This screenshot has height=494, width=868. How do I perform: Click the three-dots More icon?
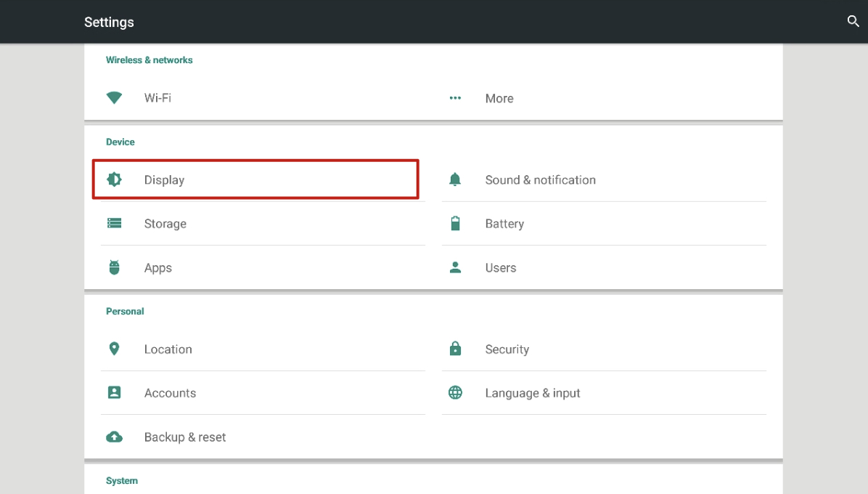tap(455, 98)
